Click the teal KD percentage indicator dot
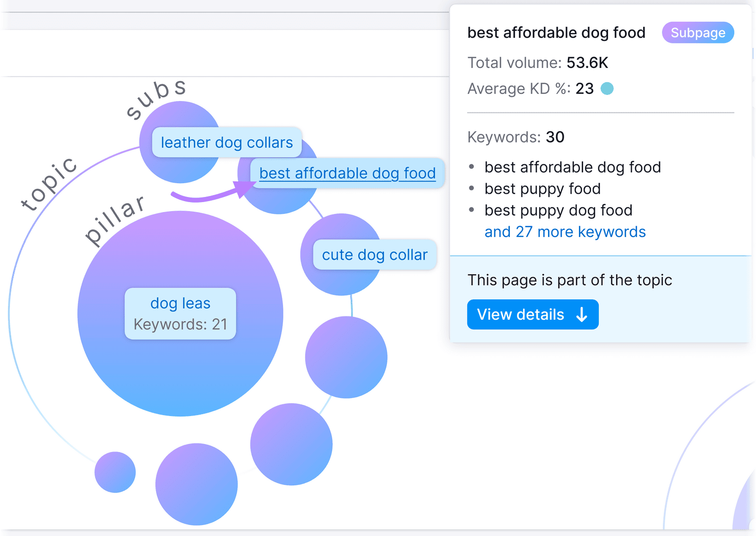Viewport: 756px width, 536px height. click(608, 88)
